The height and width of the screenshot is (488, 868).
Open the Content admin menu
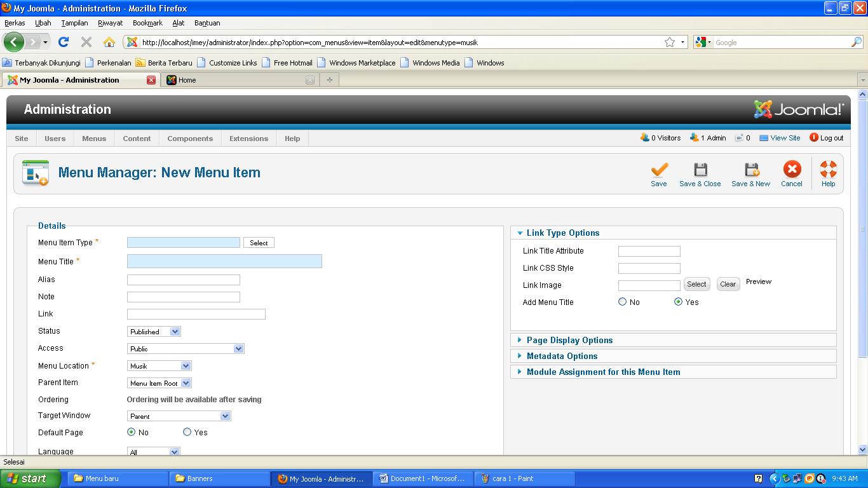[137, 139]
